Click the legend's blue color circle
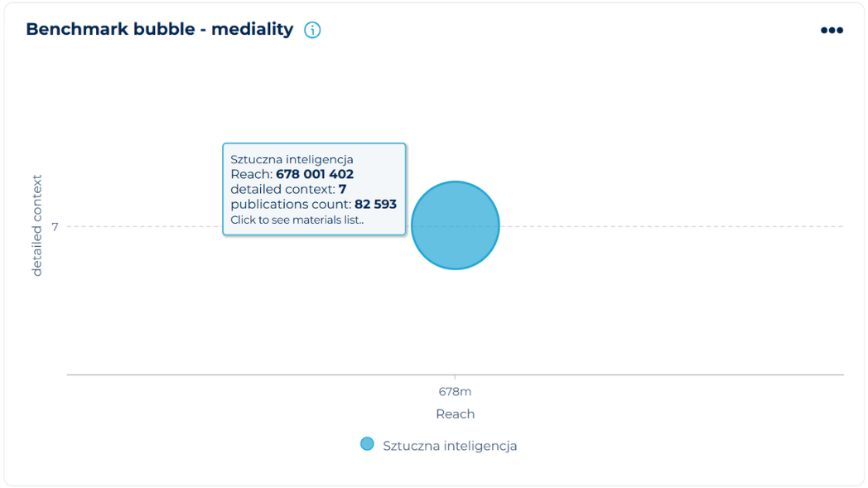Viewport: 868px width, 488px height. click(x=367, y=444)
